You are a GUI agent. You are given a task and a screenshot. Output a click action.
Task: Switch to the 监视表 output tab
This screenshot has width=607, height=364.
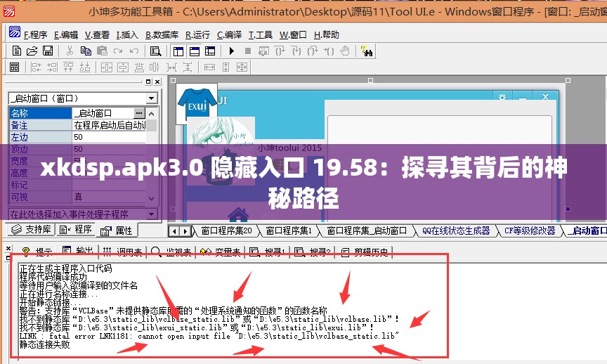(x=171, y=252)
